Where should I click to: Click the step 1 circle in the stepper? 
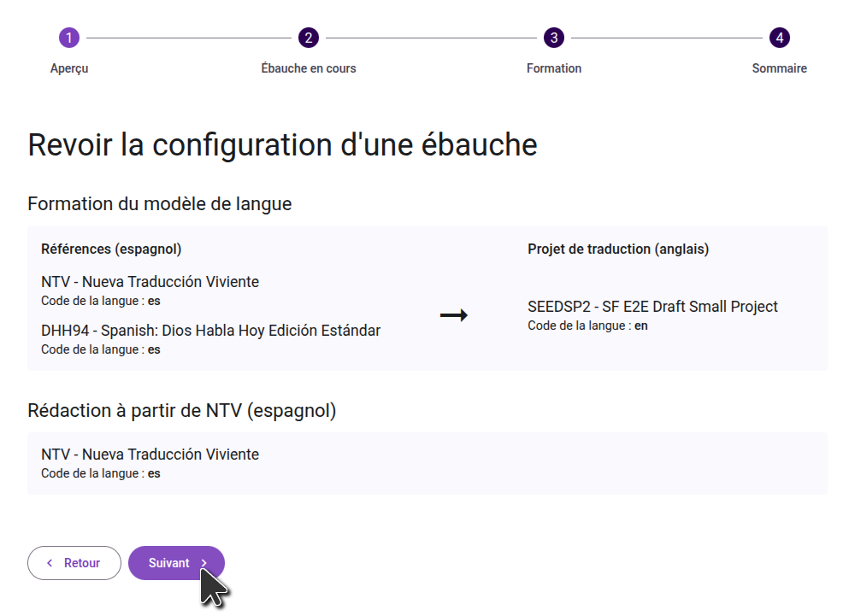point(69,38)
